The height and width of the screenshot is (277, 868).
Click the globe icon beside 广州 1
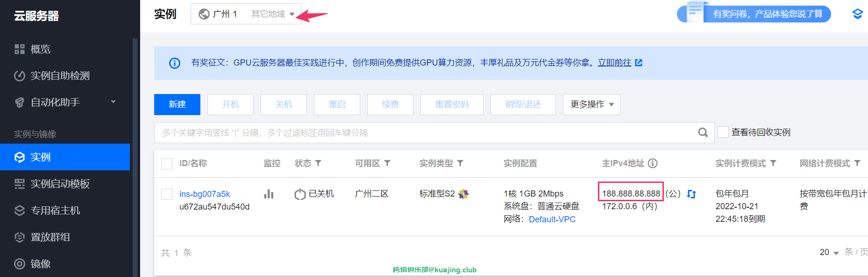[204, 14]
